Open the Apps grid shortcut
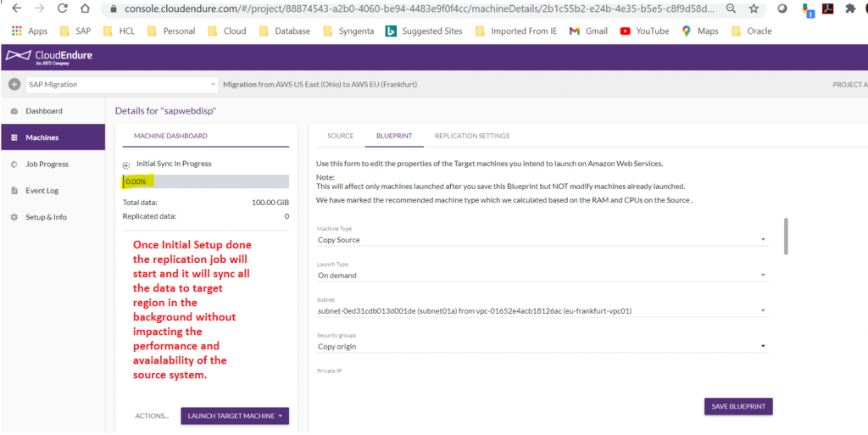The image size is (868, 435). tap(30, 31)
